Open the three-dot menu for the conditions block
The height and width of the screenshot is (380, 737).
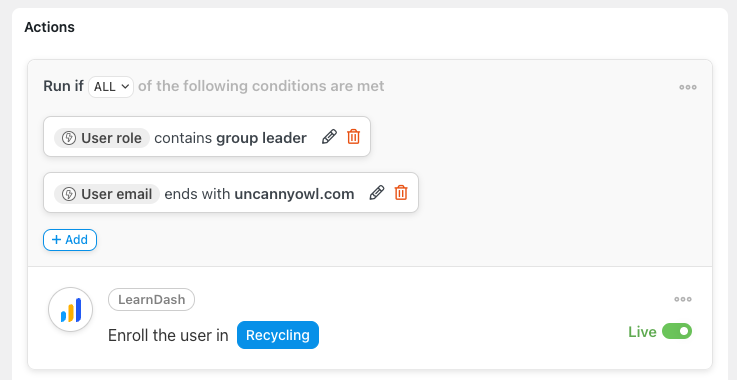click(x=688, y=87)
